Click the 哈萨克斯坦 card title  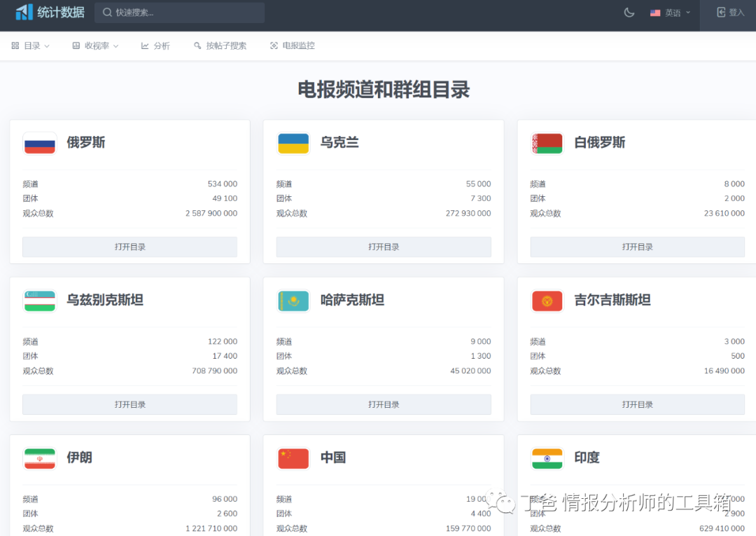(352, 300)
